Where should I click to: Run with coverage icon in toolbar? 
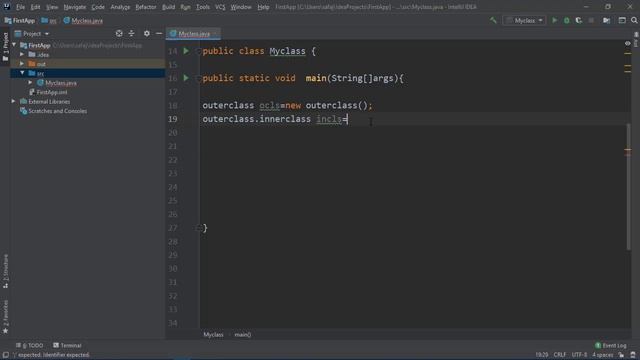(x=579, y=20)
